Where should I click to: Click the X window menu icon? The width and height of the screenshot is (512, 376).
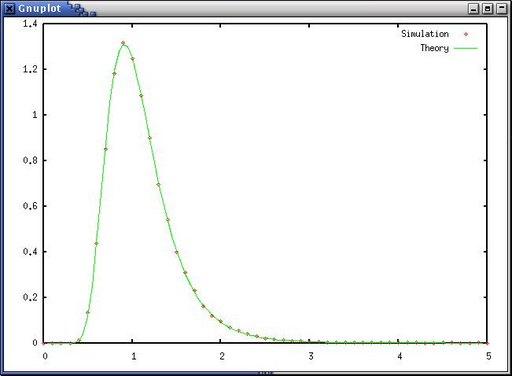tap(9, 8)
